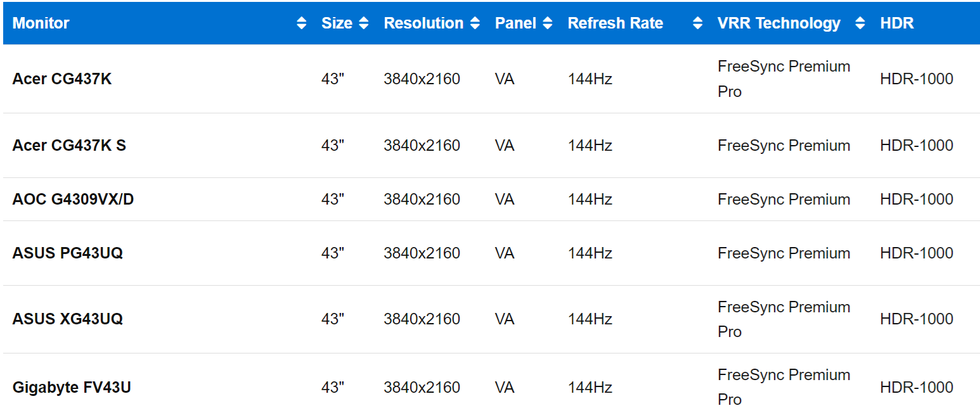The width and height of the screenshot is (980, 420).
Task: Click the Size column header text
Action: 337,23
